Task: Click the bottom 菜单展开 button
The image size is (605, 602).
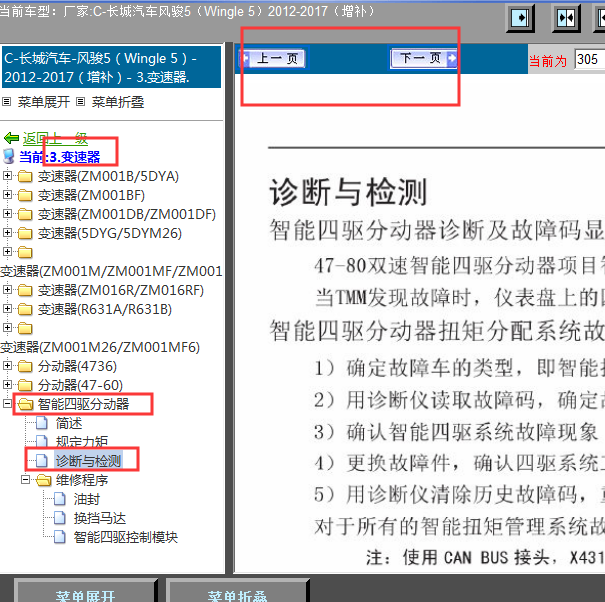Action: point(86,590)
